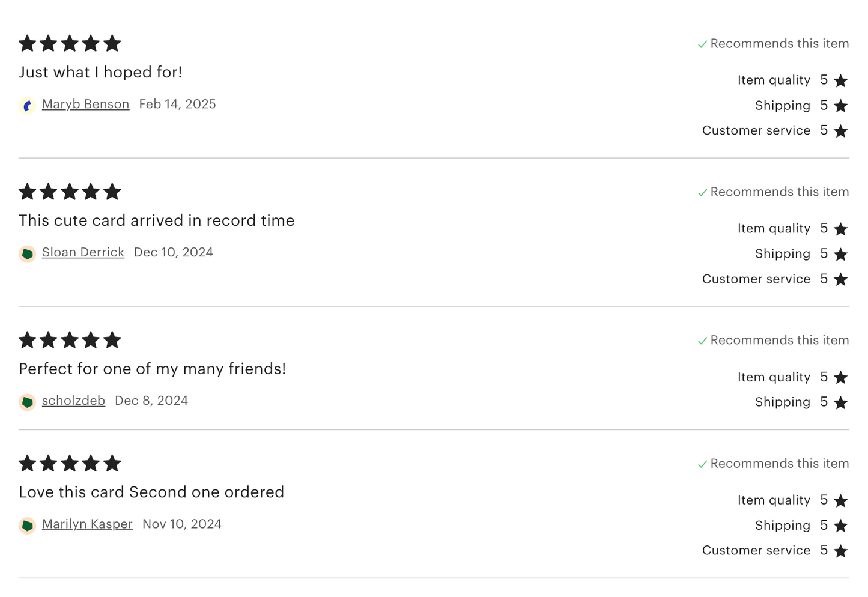Click the green checkmark on Maryb Benson's review
This screenshot has height=597, width=868.
pos(702,44)
